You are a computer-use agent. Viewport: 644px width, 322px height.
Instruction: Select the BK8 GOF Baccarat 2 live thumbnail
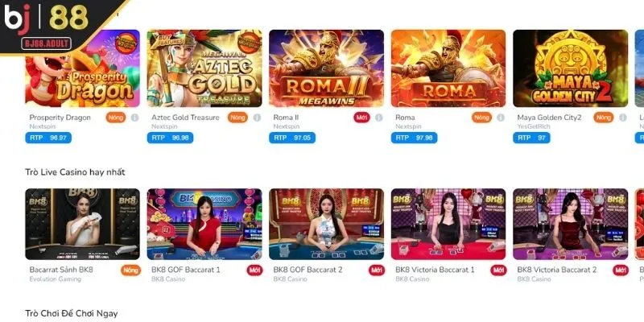327,224
